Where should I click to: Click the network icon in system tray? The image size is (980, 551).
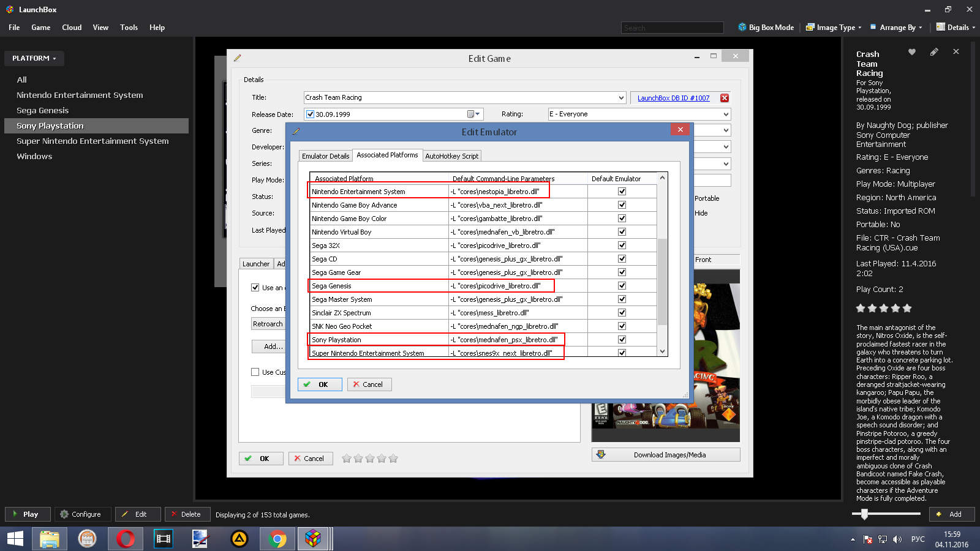tap(883, 539)
